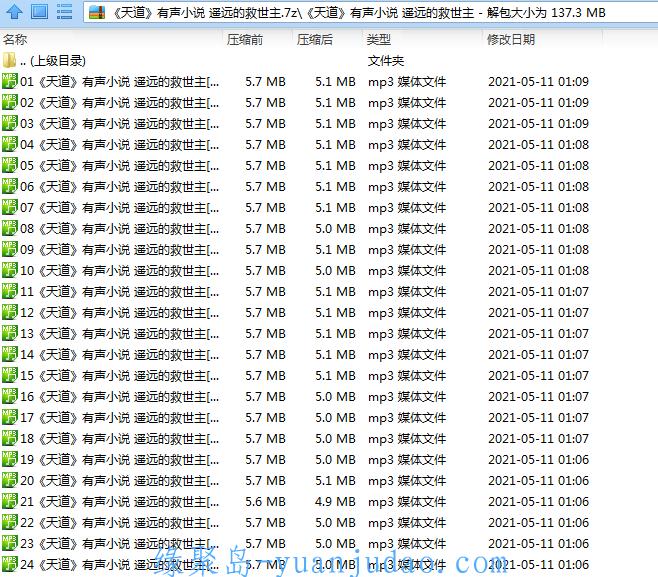Viewport: 658px width, 577px height.
Task: Click MP3 icon of file 20
Action: [10, 480]
